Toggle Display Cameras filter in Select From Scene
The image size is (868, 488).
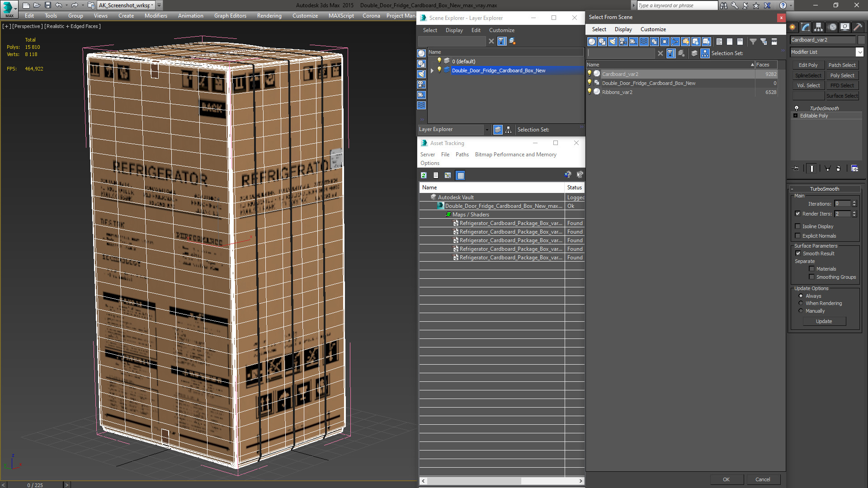coord(623,42)
